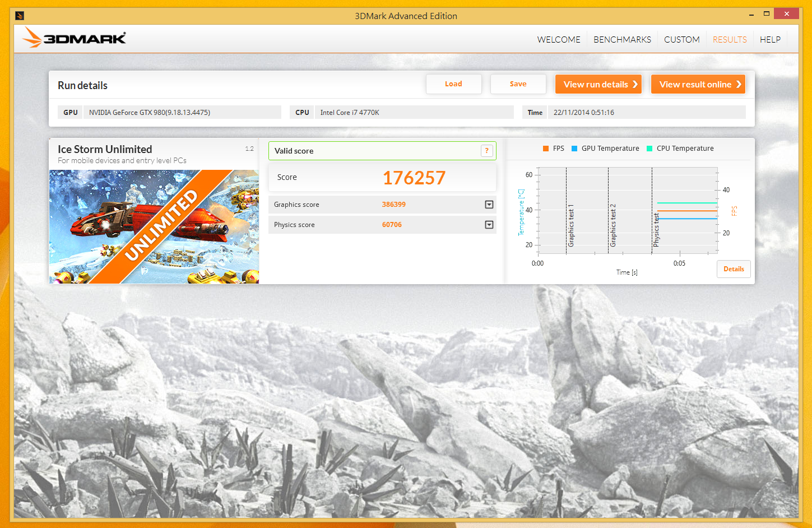
Task: Click the GPU name NVIDIA GeForce GTX 980
Action: point(150,113)
